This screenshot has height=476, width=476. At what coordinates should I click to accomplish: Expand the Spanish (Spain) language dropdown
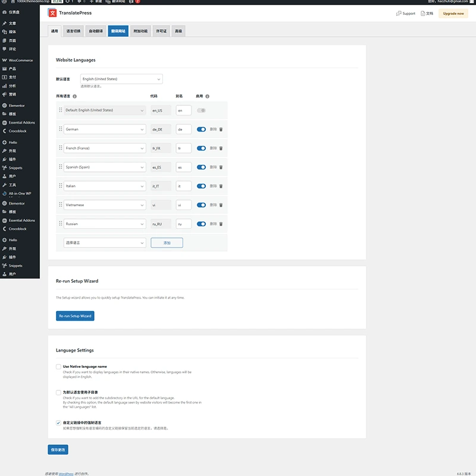[104, 167]
